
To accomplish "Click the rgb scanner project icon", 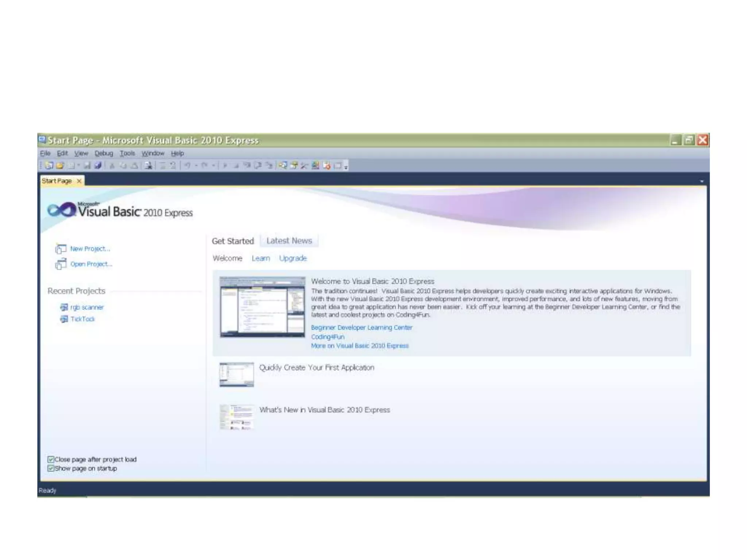I will pos(64,307).
